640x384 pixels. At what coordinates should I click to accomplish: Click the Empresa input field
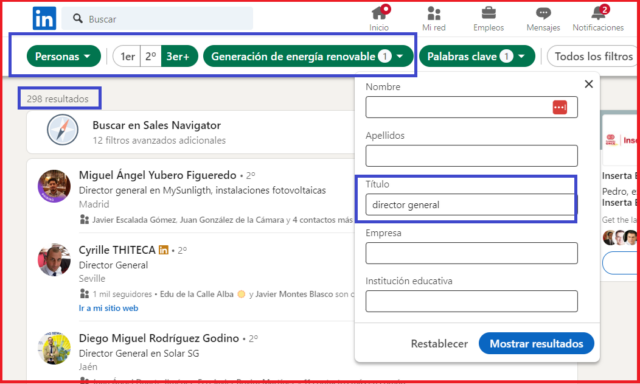point(471,253)
